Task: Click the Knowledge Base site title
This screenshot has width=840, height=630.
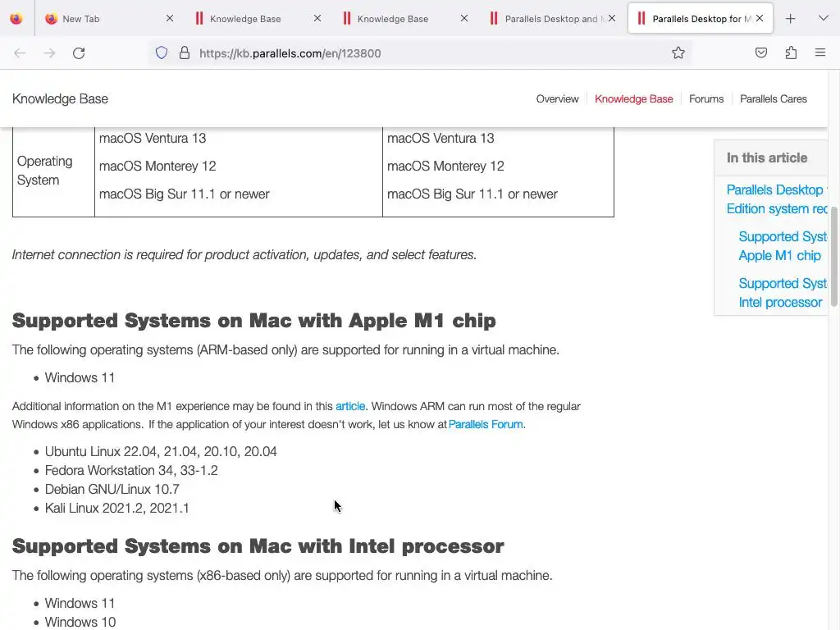Action: [x=60, y=99]
